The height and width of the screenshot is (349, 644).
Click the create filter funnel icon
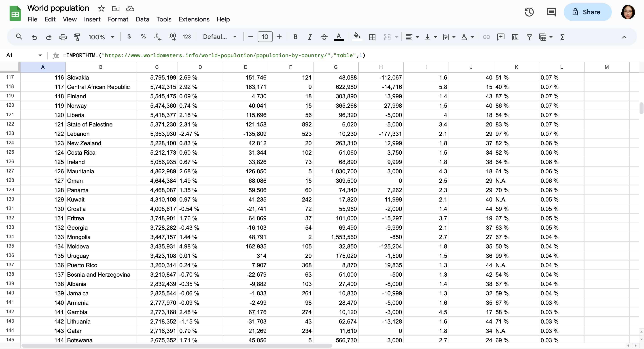point(529,37)
